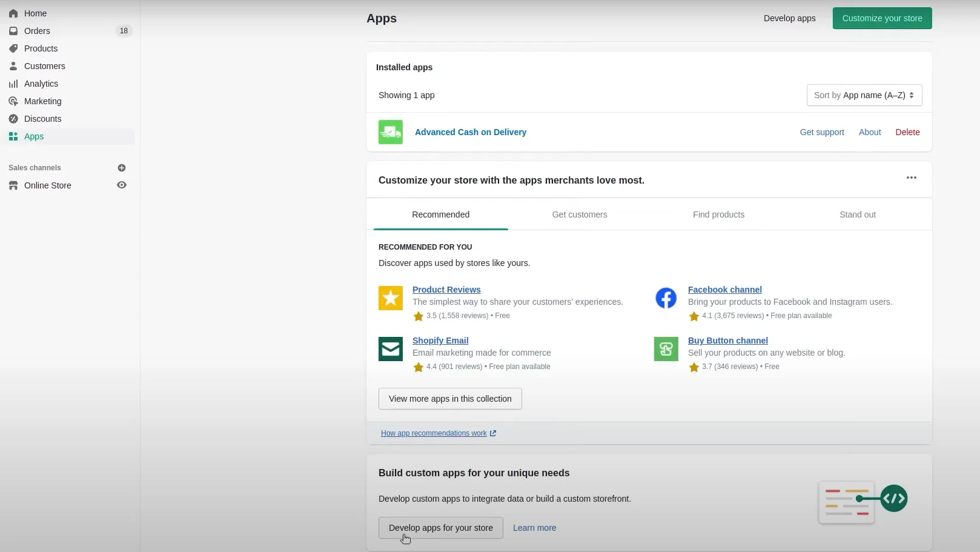Click the Apps grid icon
Viewport: 980px width, 552px height.
click(13, 136)
